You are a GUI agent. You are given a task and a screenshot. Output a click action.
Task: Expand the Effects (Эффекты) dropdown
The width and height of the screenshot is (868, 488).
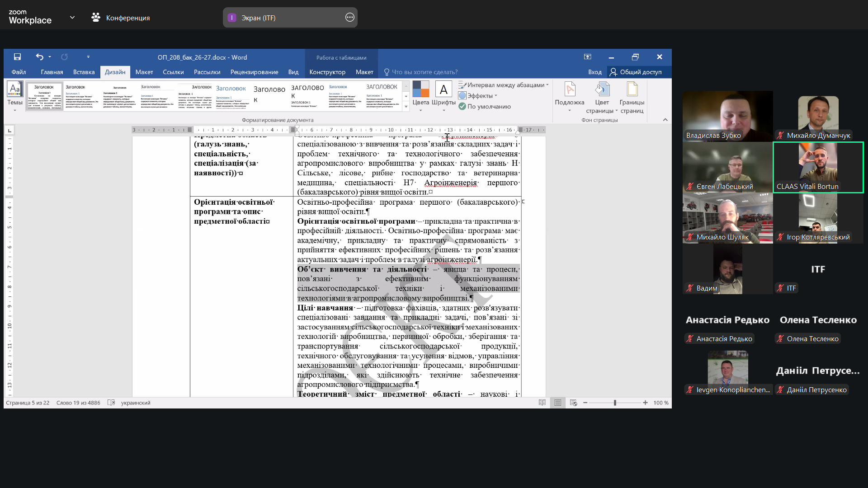[x=478, y=96]
